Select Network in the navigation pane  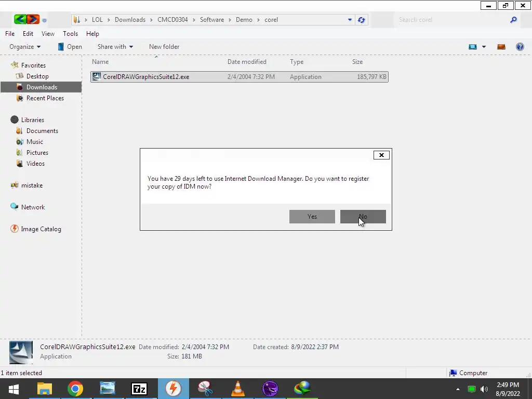[33, 207]
